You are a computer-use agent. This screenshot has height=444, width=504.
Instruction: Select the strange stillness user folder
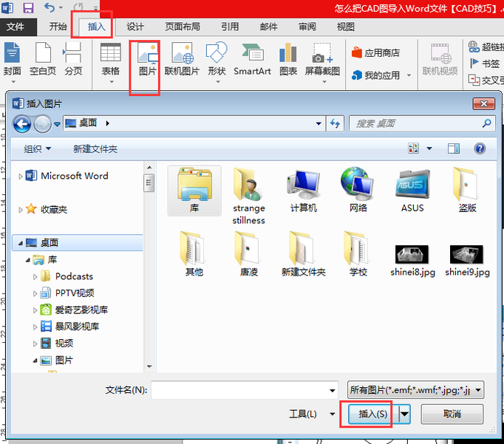249,196
